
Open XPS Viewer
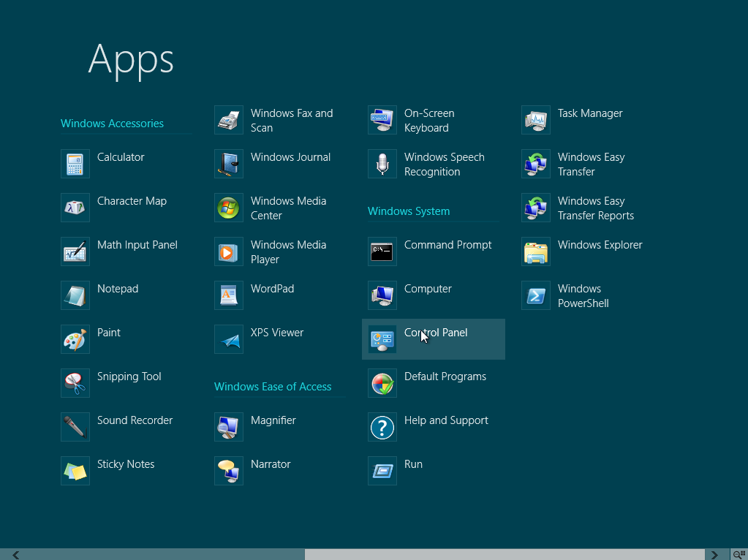pos(259,339)
